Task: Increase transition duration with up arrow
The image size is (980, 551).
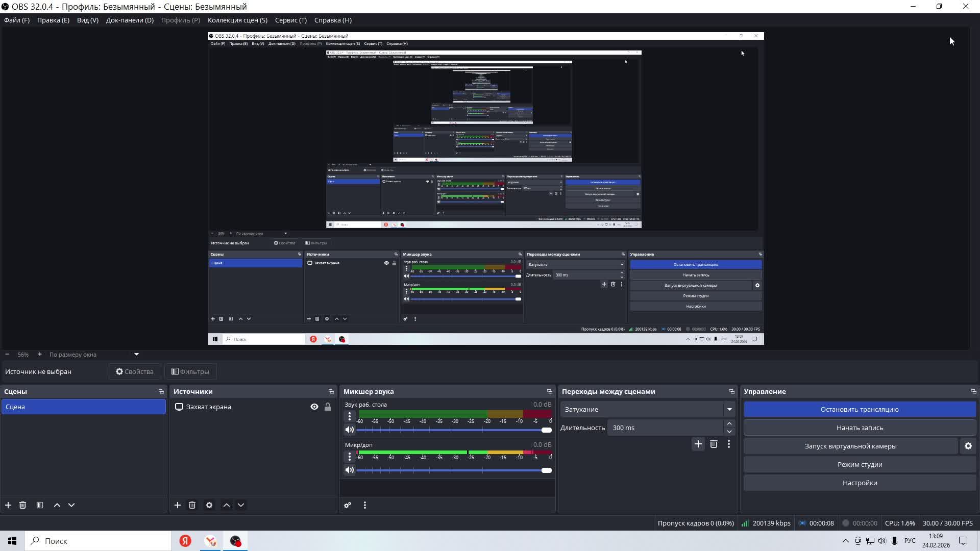Action: 729,423
